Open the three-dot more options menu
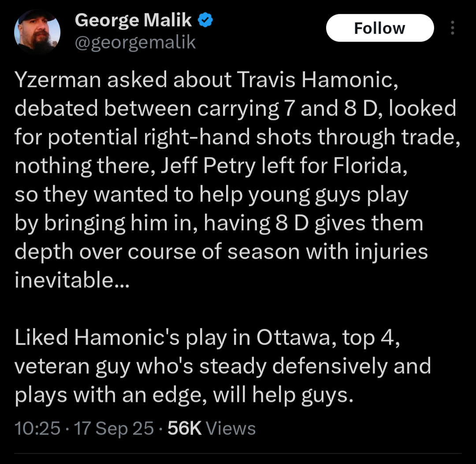Image resolution: width=476 pixels, height=464 pixels. [452, 28]
